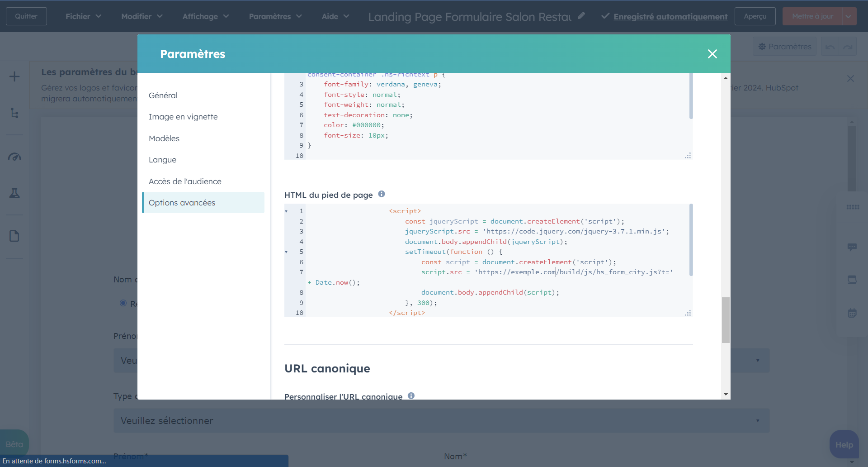This screenshot has width=868, height=467.
Task: Open the add module plus icon in sidebar
Action: coord(14,76)
